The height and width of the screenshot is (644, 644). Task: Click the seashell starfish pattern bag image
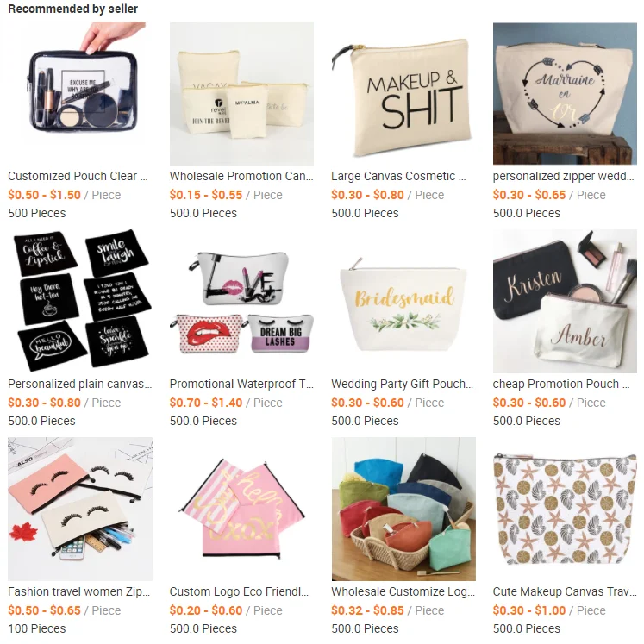tap(565, 509)
